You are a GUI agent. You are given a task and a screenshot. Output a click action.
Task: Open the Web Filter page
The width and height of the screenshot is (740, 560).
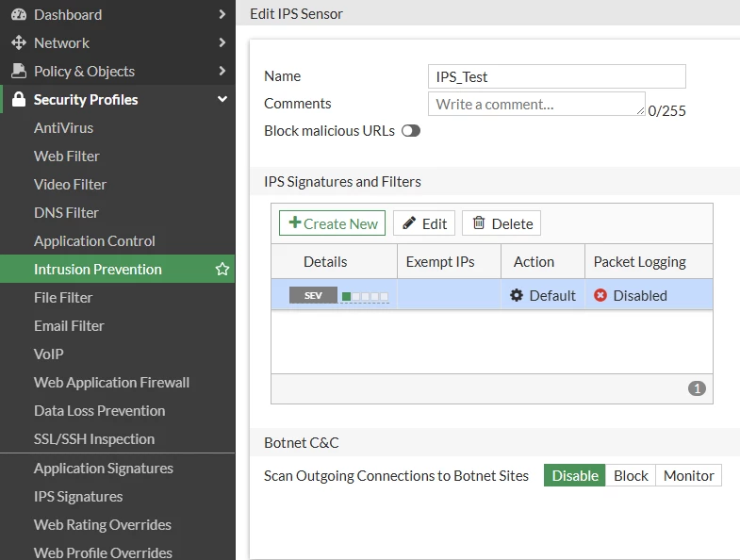(x=67, y=156)
